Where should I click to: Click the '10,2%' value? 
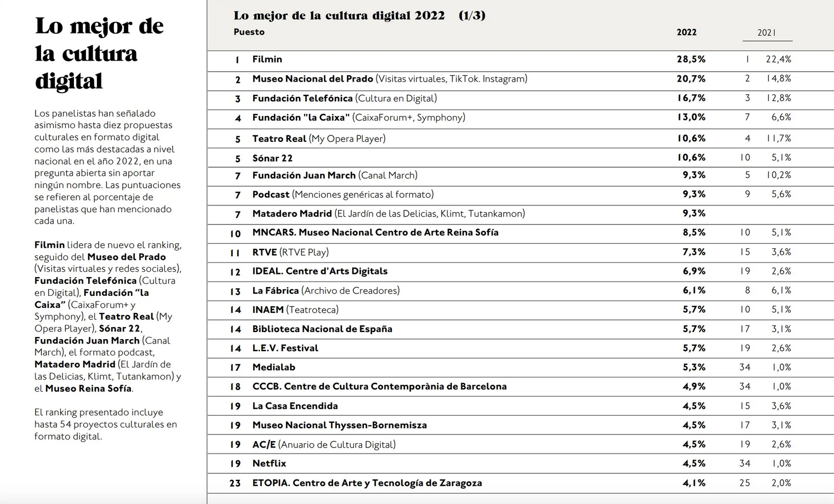tap(778, 175)
